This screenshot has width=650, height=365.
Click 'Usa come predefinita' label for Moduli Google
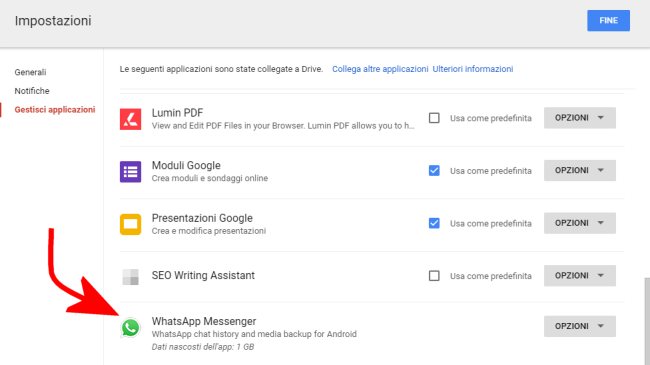491,171
